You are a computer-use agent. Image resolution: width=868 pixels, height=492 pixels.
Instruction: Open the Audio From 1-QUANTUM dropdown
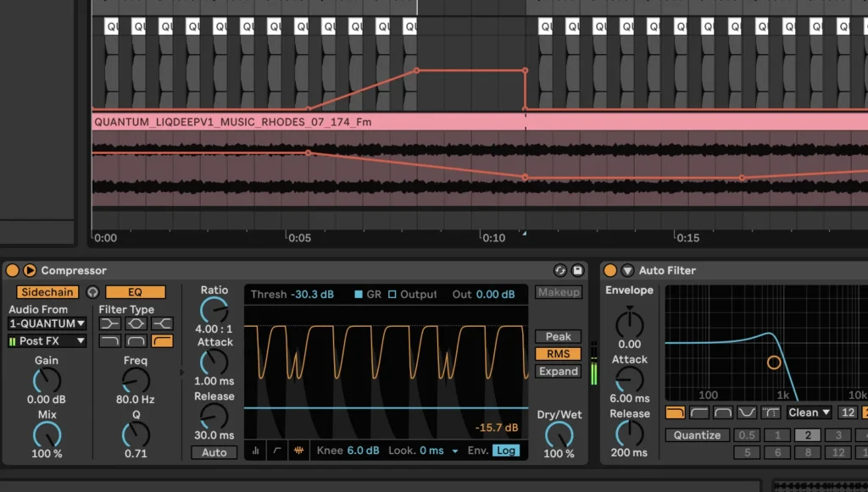point(47,323)
